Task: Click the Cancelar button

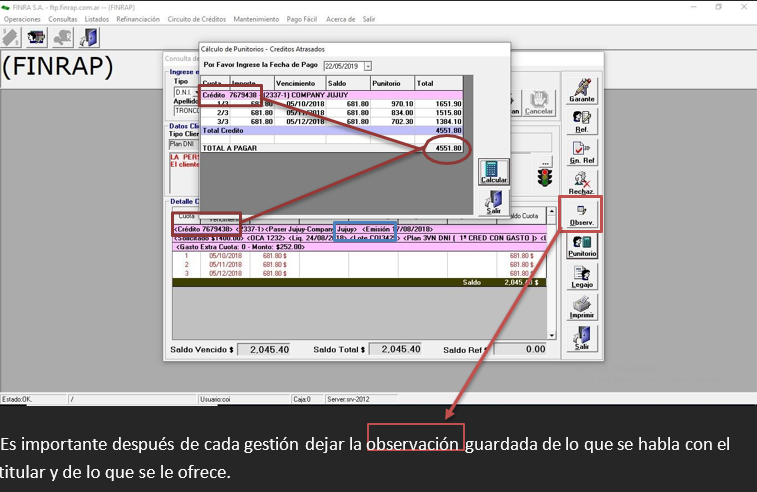Action: click(x=539, y=103)
